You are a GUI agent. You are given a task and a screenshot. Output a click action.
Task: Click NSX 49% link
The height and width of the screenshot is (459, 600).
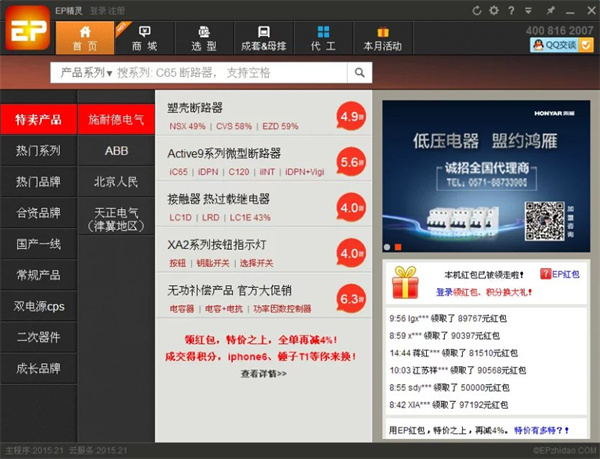point(188,126)
